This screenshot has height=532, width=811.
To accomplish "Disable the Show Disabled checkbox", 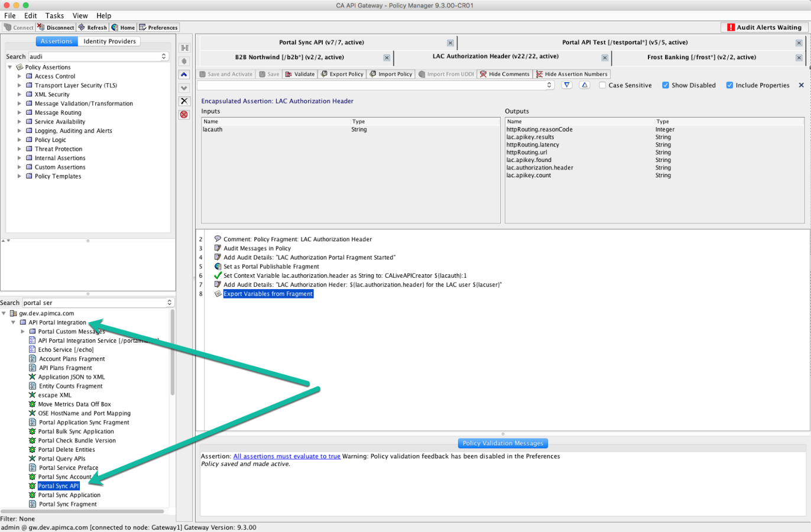I will (664, 85).
